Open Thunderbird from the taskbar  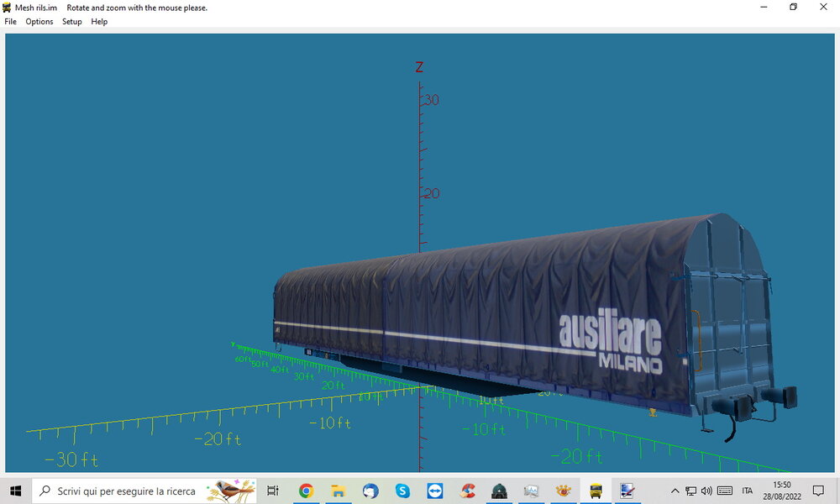[x=370, y=491]
